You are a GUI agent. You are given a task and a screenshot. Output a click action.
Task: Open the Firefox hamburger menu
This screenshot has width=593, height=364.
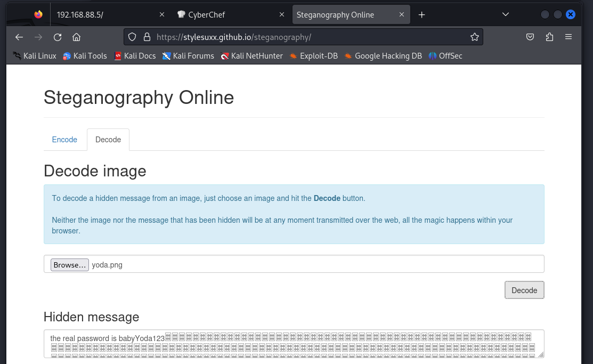pos(568,37)
